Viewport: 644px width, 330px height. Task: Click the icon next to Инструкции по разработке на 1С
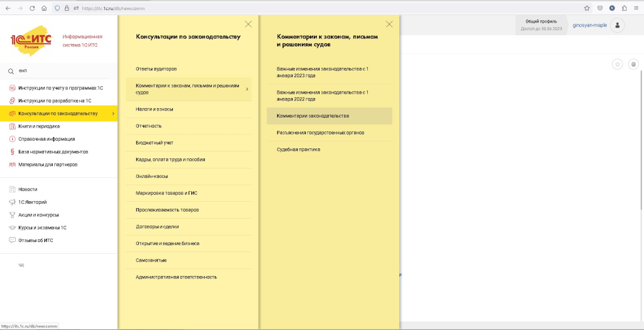coord(13,101)
